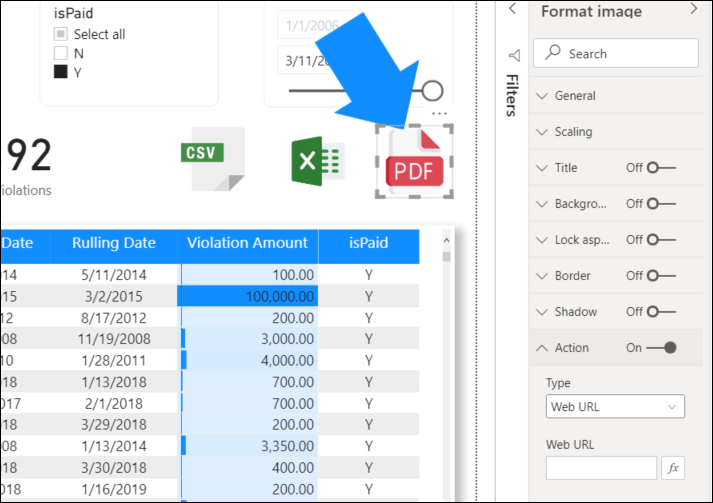Open the Type dropdown showing Web URL
This screenshot has height=503, width=713.
coord(615,407)
